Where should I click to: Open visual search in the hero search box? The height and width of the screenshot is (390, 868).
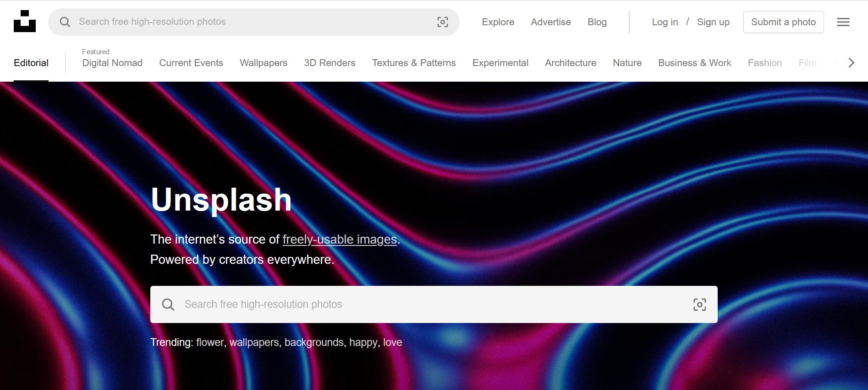click(x=699, y=305)
